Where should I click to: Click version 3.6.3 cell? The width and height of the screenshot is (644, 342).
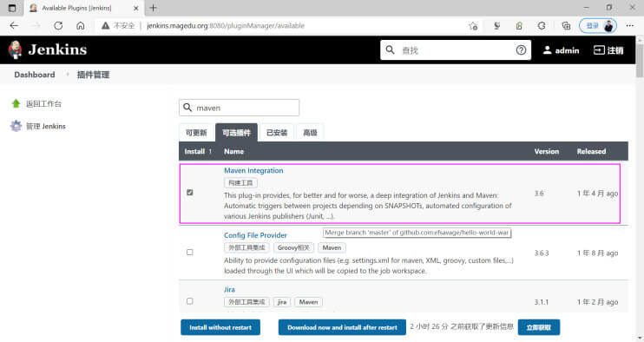tap(542, 253)
